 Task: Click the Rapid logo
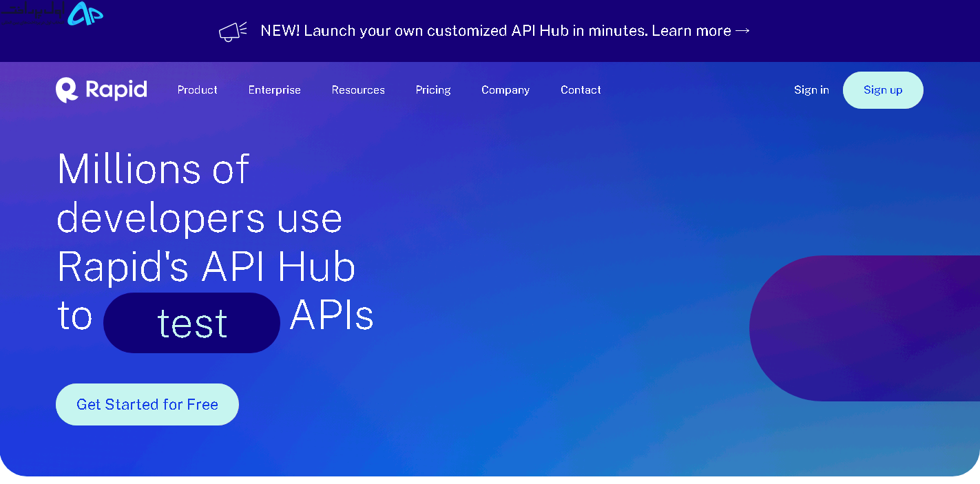pos(101,90)
